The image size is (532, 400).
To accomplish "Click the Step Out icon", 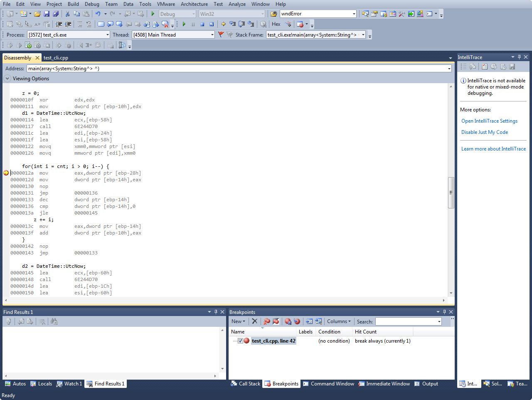I will (x=251, y=24).
